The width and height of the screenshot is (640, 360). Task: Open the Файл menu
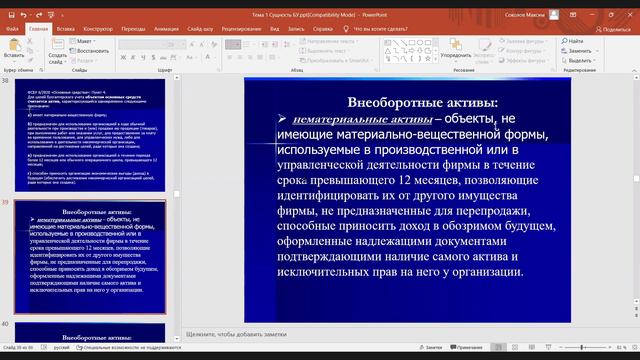pyautogui.click(x=12, y=29)
